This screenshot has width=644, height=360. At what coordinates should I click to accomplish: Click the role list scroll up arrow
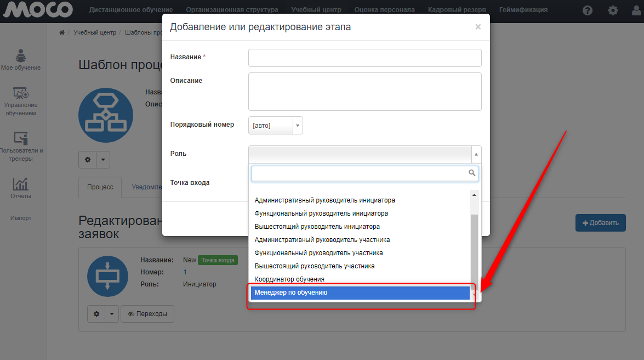click(x=475, y=195)
